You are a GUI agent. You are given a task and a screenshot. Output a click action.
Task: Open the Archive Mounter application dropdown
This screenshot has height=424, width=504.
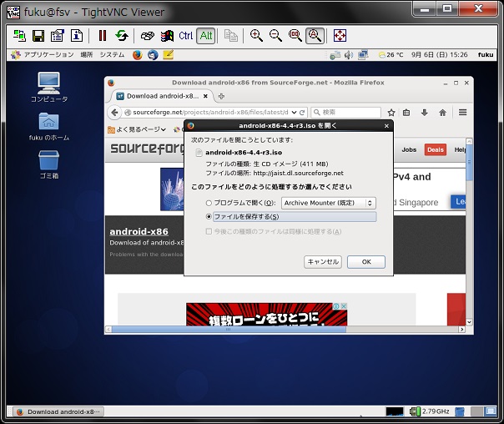coord(329,203)
